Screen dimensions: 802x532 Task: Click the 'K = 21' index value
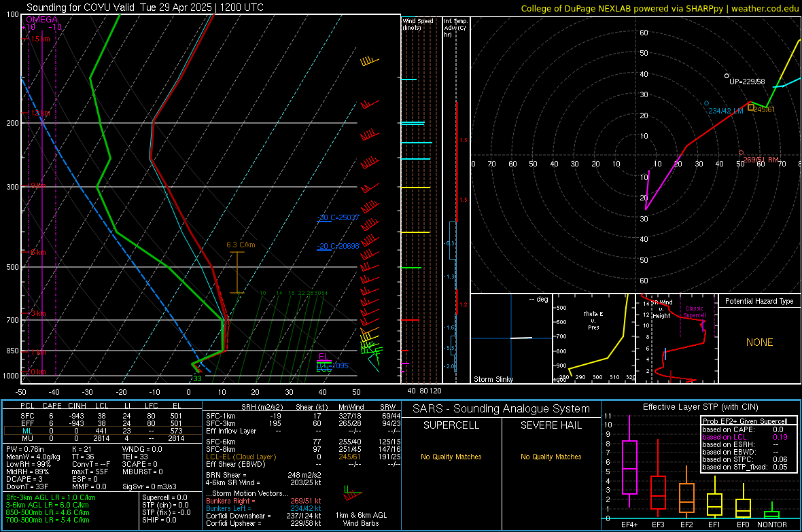82,449
